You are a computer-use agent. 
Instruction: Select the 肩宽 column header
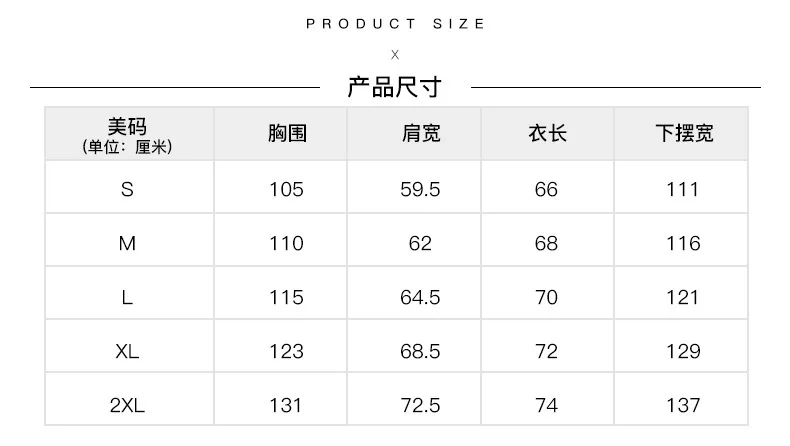pos(421,134)
